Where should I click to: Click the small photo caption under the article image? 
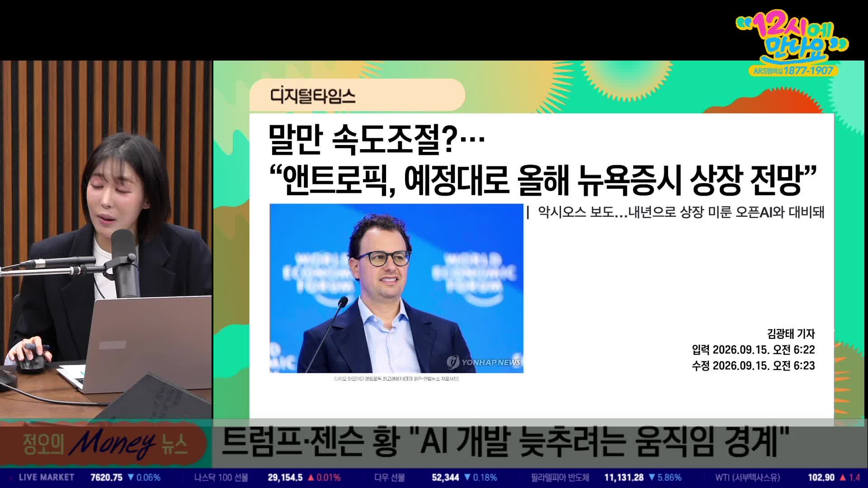[396, 379]
